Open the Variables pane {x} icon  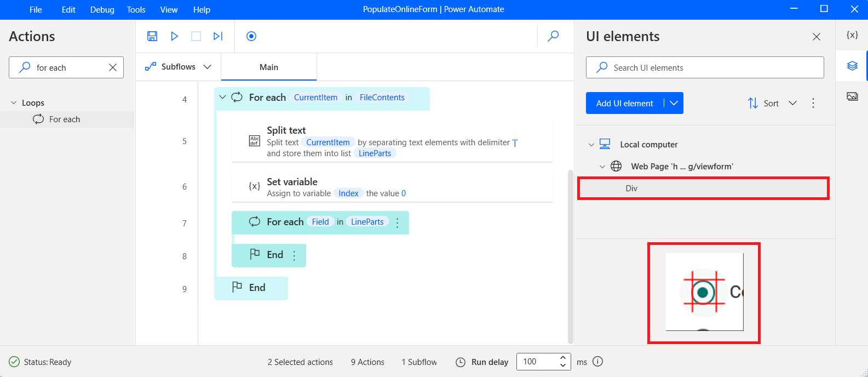click(x=852, y=35)
